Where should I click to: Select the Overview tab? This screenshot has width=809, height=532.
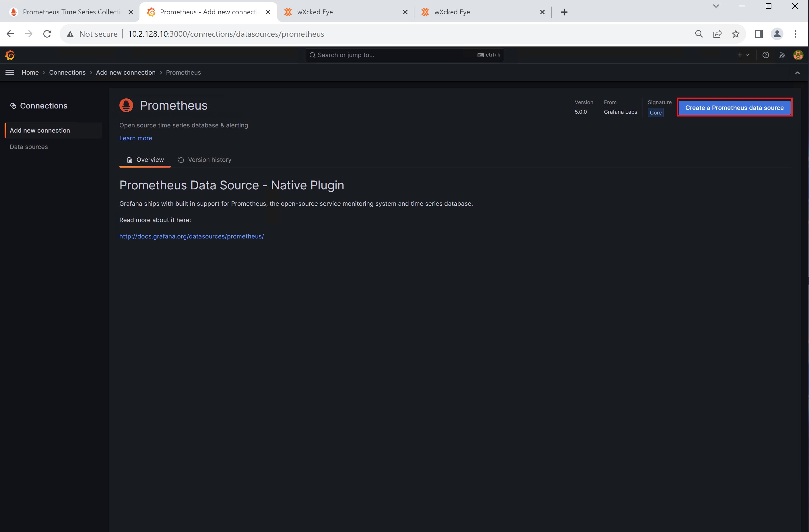point(145,160)
